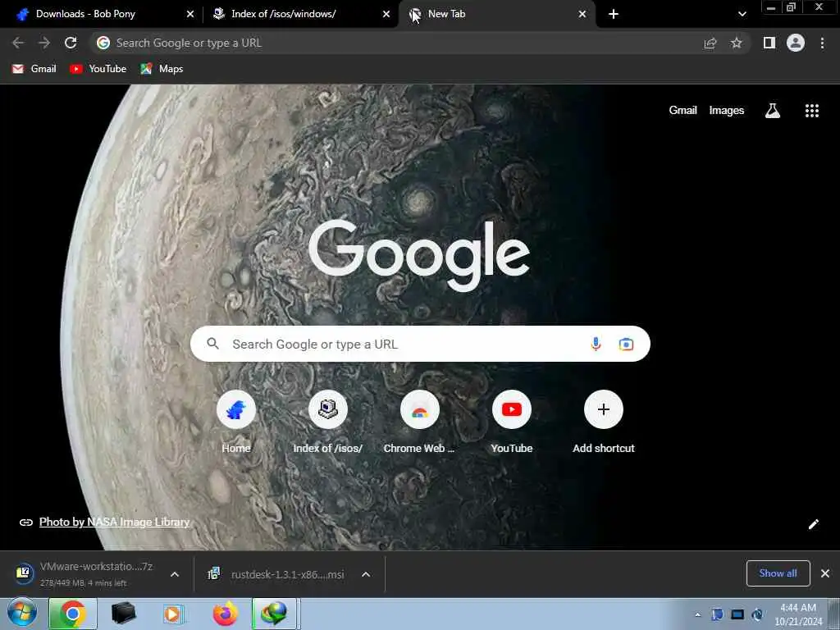Screen dimensions: 840x630
Task: Launch Firefox from the taskbar
Action: [x=226, y=614]
